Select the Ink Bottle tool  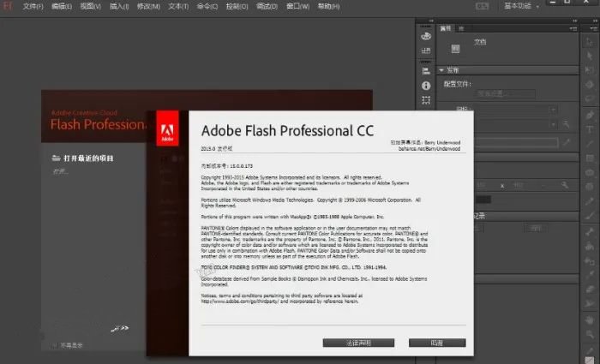pos(590,260)
